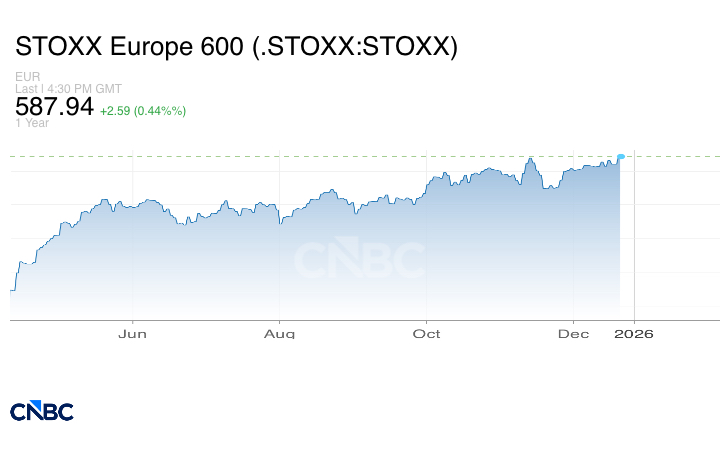Click the CNBC watermark in the chart center
The height and width of the screenshot is (450, 720).
coord(359,259)
